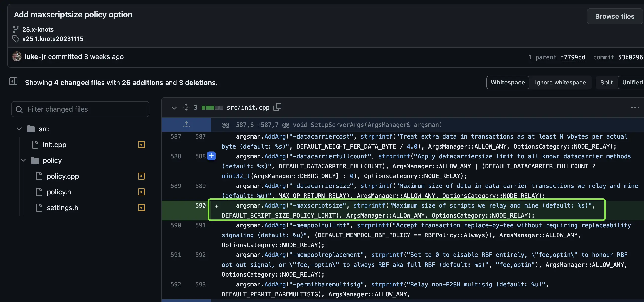Click the modified-status icon next to policy.h
Viewport: 644px width, 302px height.
(x=141, y=192)
